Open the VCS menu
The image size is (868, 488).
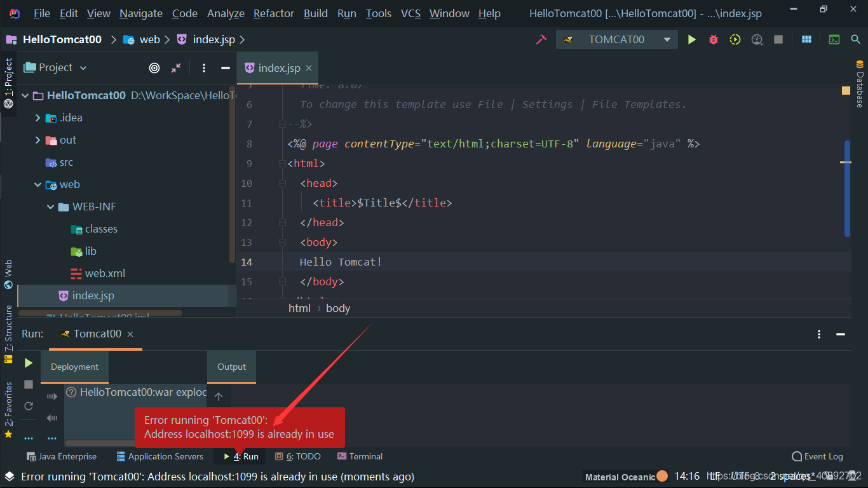tap(410, 13)
